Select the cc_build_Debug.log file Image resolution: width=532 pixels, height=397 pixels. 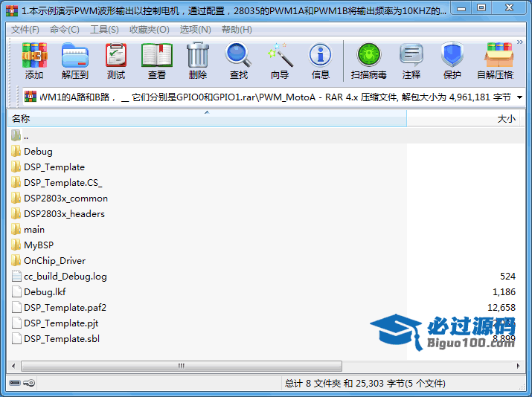click(x=59, y=276)
